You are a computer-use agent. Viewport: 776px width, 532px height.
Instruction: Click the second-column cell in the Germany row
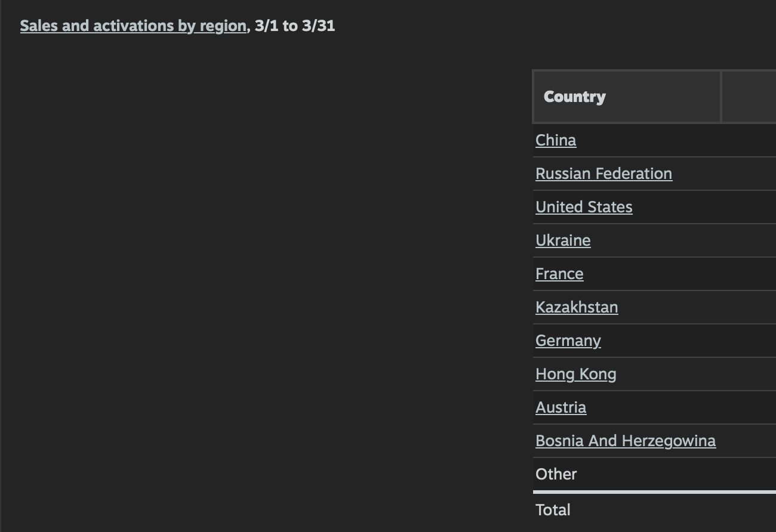[x=749, y=341]
